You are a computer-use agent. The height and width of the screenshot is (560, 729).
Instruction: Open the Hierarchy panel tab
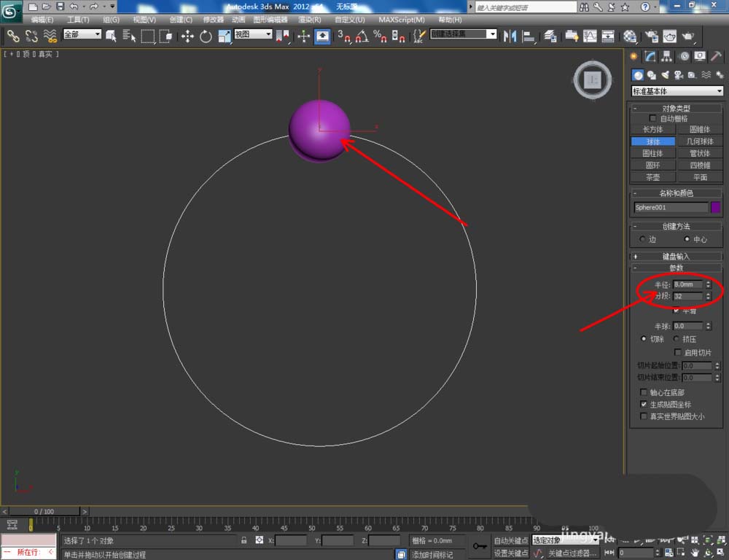[x=666, y=57]
